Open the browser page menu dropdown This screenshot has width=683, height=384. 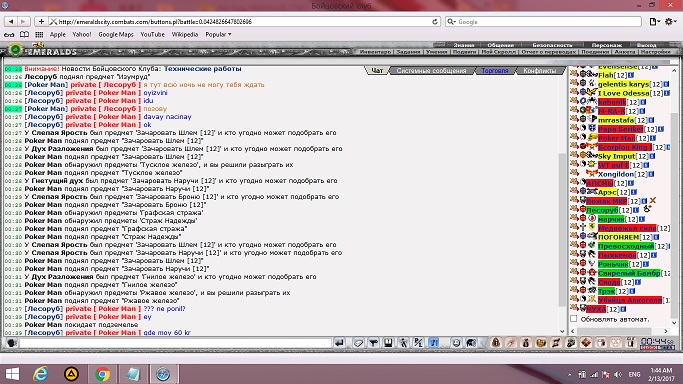click(655, 21)
